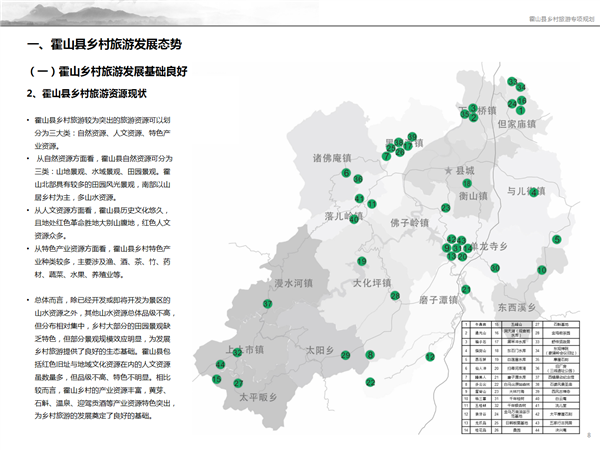Click marker 4 at 与儿街镇
600x450 pixels.
[x=534, y=192]
